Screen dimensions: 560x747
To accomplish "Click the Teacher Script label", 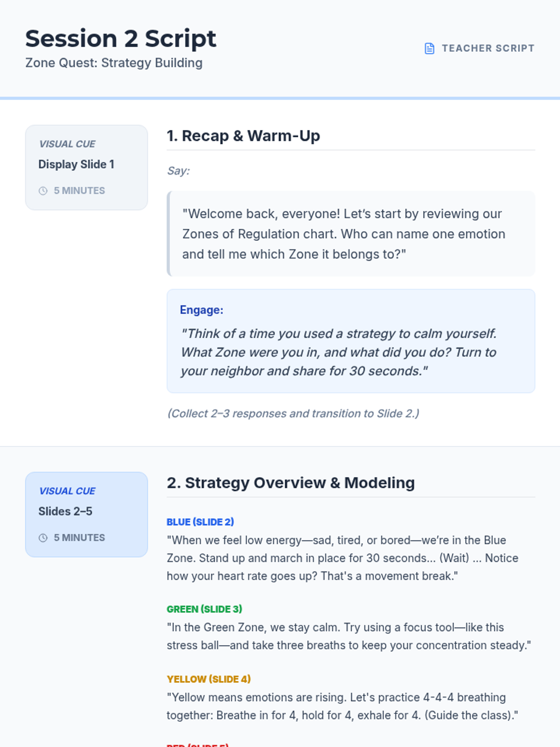I will [x=488, y=49].
